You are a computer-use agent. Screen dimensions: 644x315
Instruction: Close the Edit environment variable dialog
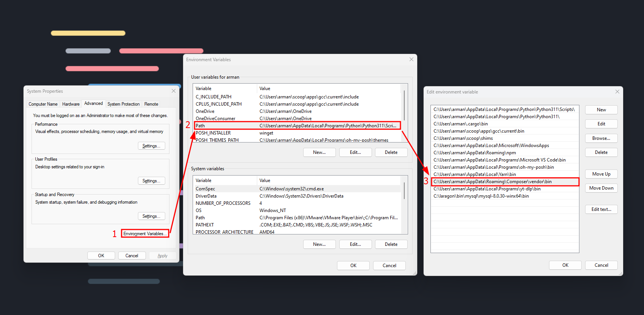[617, 92]
